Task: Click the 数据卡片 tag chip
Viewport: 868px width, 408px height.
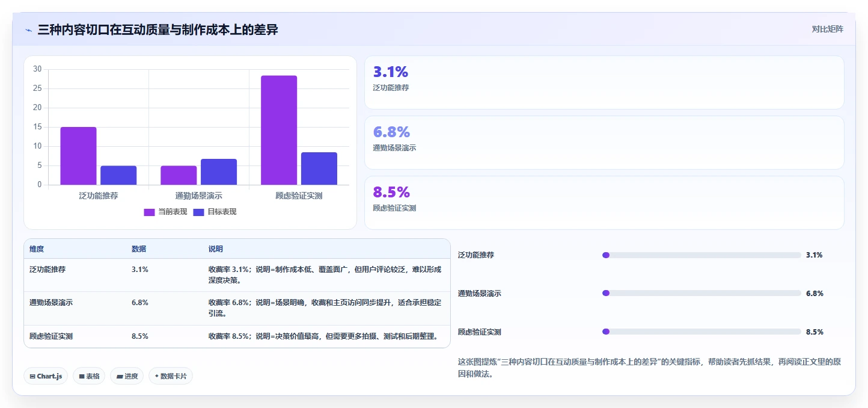Action: click(x=171, y=376)
